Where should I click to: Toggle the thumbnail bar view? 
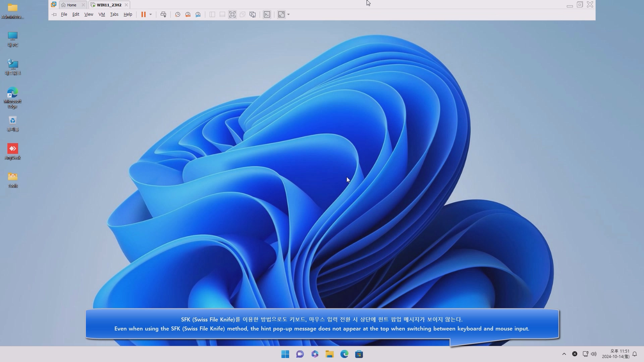pos(222,14)
